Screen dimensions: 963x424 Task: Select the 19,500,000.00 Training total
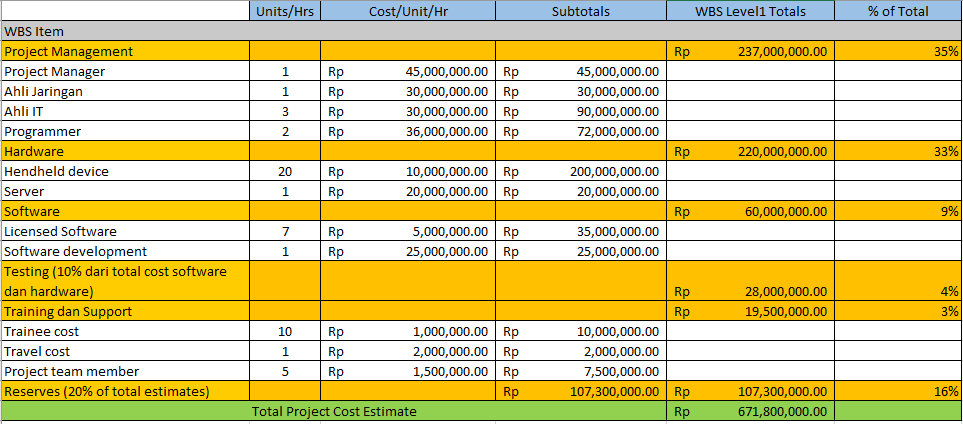[751, 311]
